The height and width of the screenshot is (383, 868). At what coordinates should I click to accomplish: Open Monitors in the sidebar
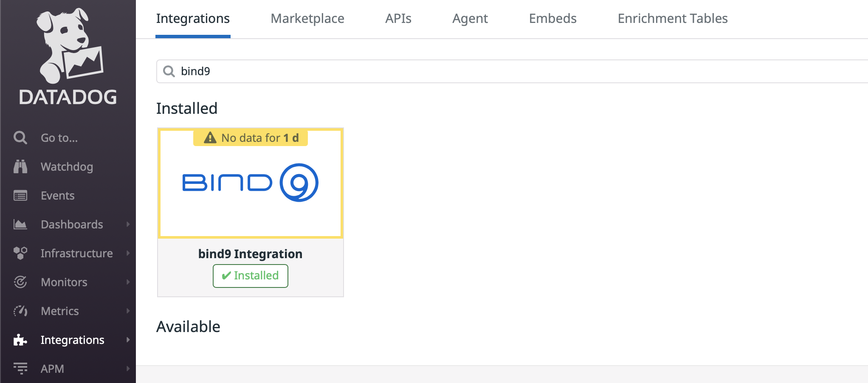click(x=64, y=282)
